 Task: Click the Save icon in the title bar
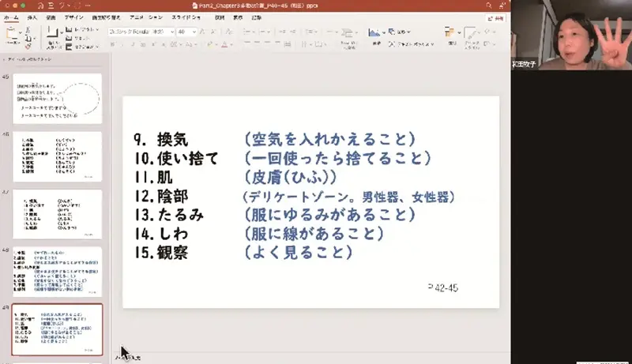[51, 6]
